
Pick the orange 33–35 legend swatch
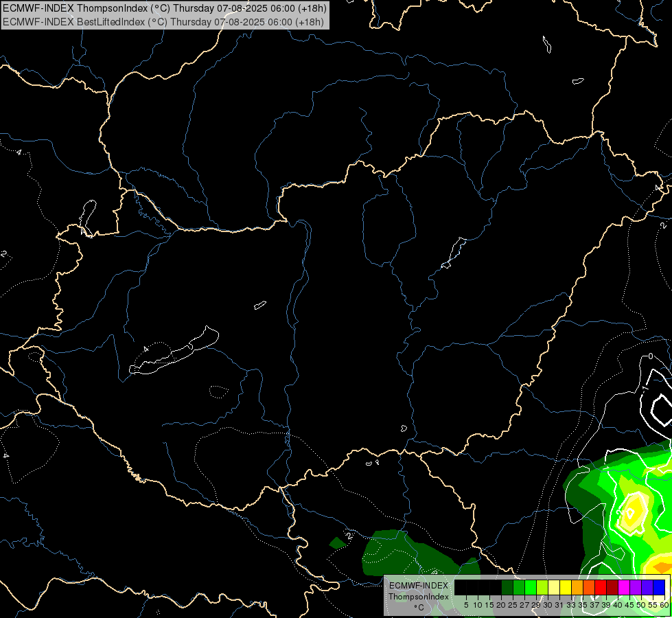point(577,587)
